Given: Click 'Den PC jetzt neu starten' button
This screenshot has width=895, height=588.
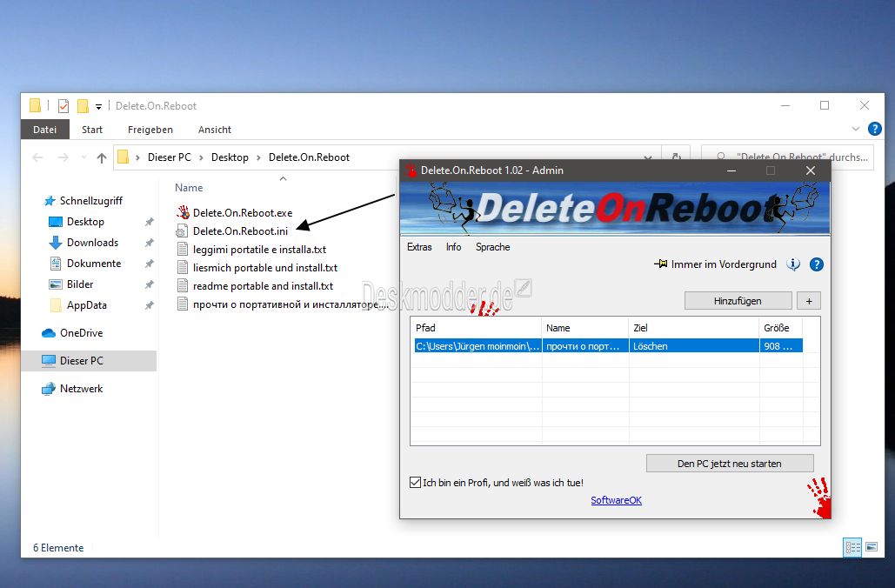Looking at the screenshot, I should tap(730, 464).
